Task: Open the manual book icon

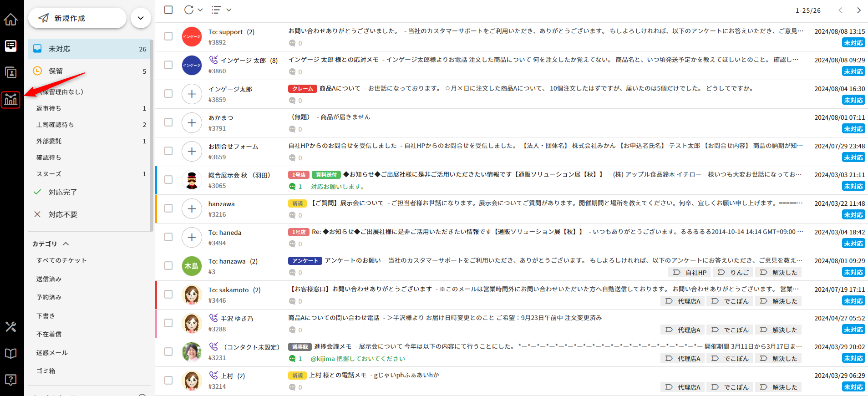Action: 11,354
